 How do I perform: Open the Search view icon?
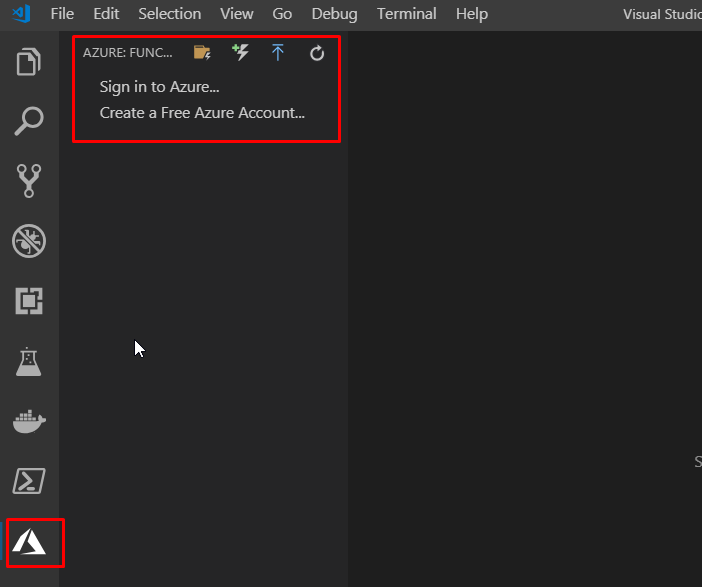pos(29,121)
